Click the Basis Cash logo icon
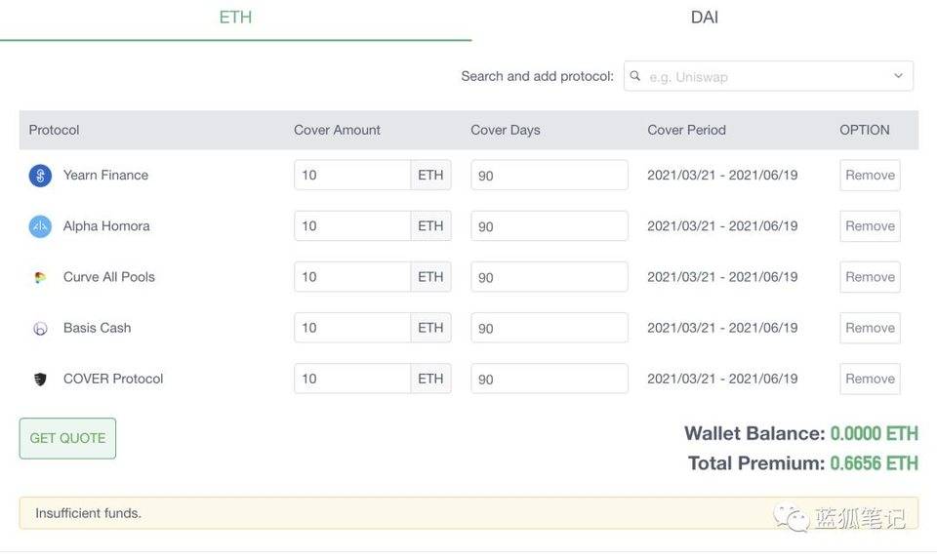Image resolution: width=937 pixels, height=560 pixels. click(40, 329)
